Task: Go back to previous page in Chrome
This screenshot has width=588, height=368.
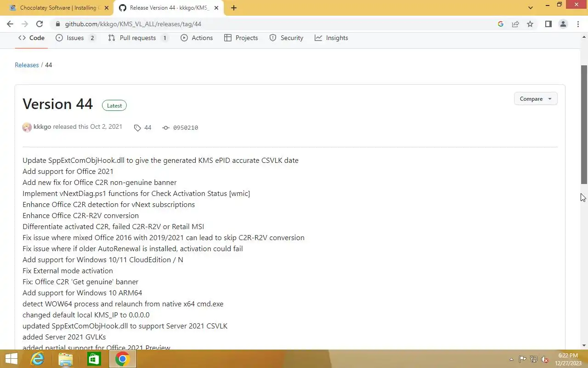Action: pyautogui.click(x=10, y=24)
